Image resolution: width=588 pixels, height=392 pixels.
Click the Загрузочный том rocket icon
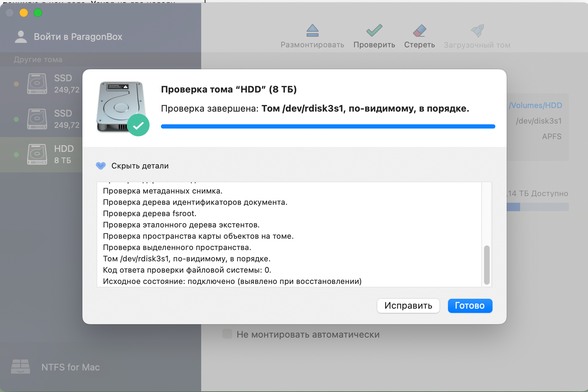[477, 31]
